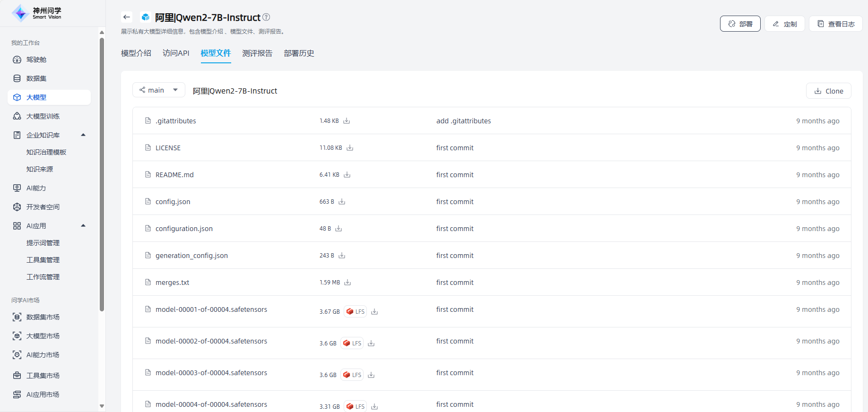Download model-00001-of-00004.safetensors file

pos(374,312)
